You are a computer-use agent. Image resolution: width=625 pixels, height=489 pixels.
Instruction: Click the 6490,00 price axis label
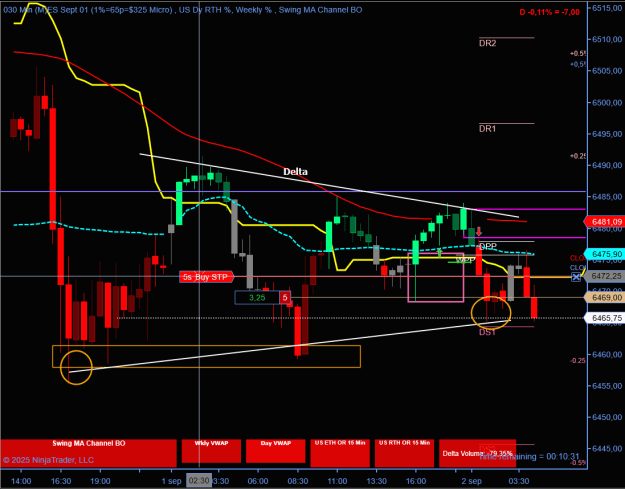point(607,165)
